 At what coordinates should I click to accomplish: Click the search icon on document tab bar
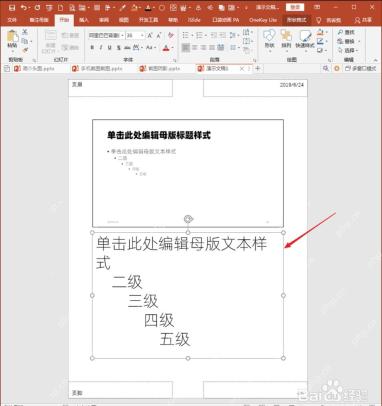pos(325,68)
